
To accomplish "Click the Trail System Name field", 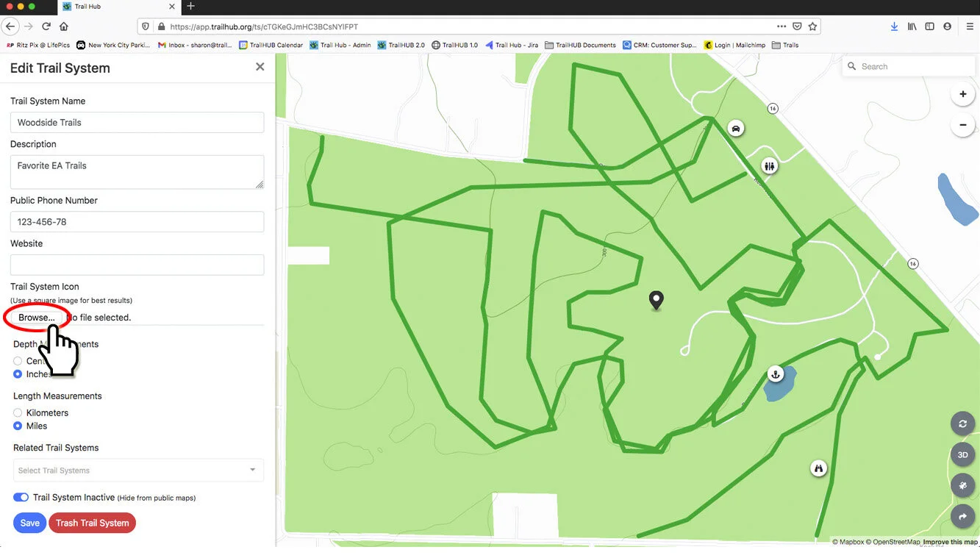I will point(137,123).
